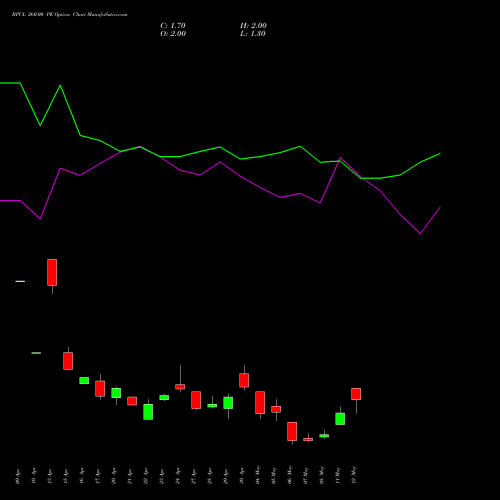Select the green candle for 22 Apr

148,412
